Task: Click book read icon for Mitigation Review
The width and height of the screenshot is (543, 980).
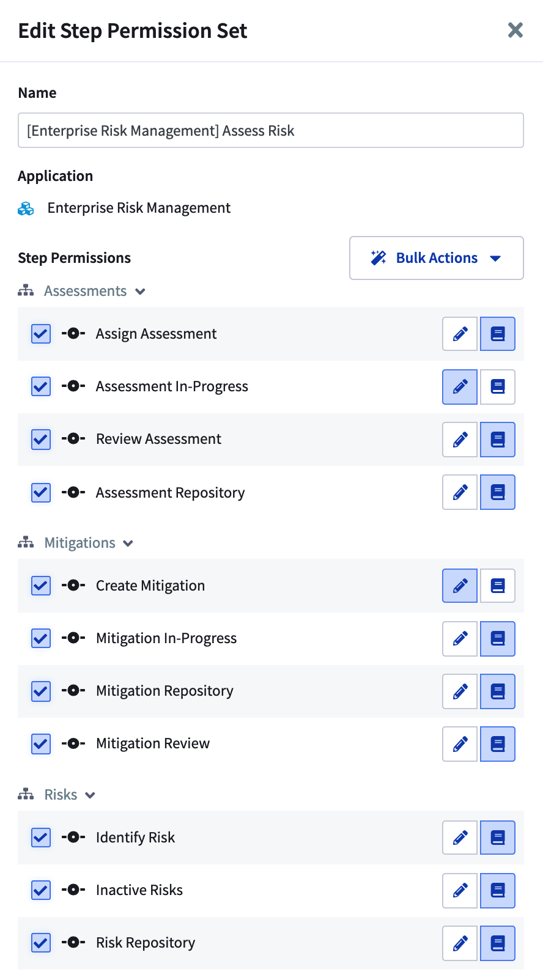Action: pos(498,743)
